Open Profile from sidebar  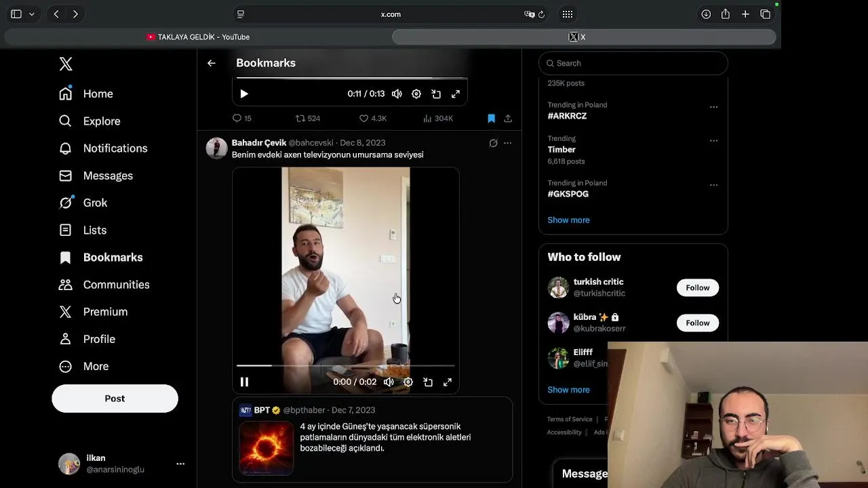[x=87, y=339]
